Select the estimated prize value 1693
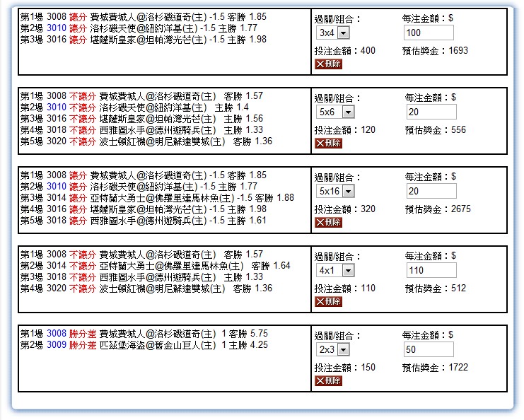 (458, 51)
